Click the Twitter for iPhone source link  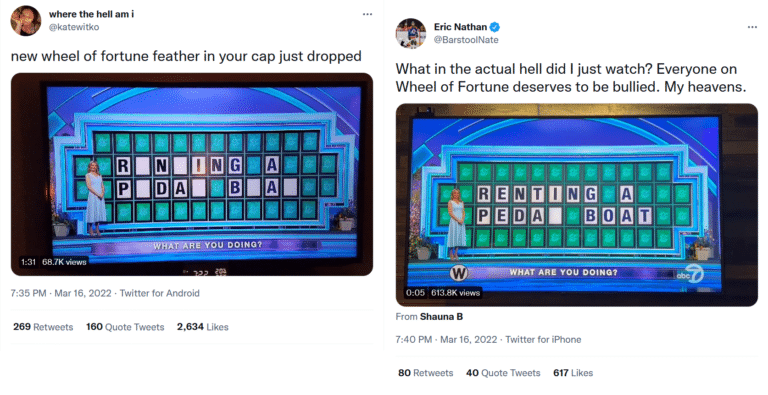(543, 339)
